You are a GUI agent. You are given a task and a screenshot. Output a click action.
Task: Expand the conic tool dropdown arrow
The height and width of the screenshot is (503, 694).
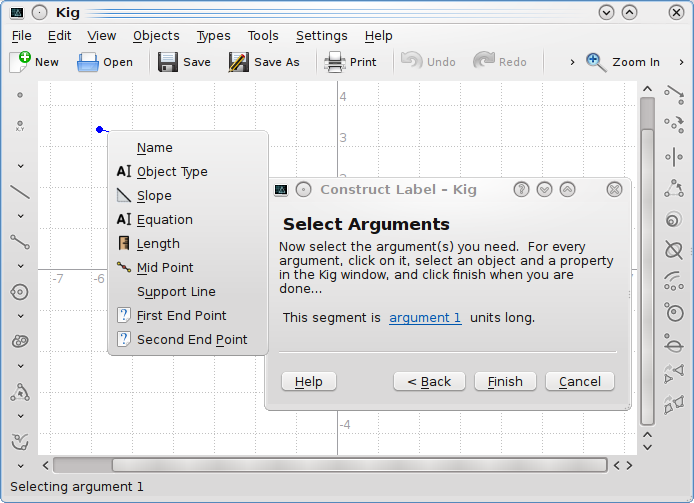coord(20,366)
